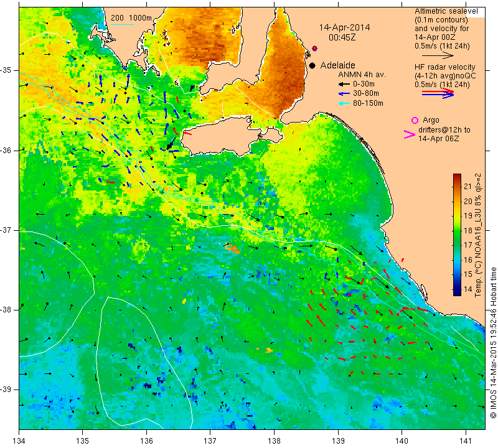Click the 140 longitude axis label
Viewport: 498px width, 448px height.
[x=402, y=441]
